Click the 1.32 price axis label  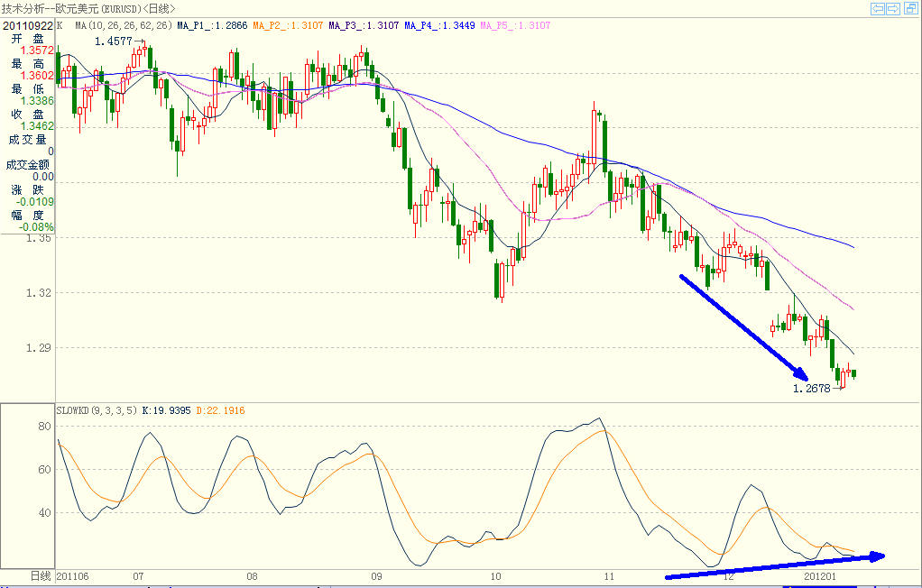38,293
